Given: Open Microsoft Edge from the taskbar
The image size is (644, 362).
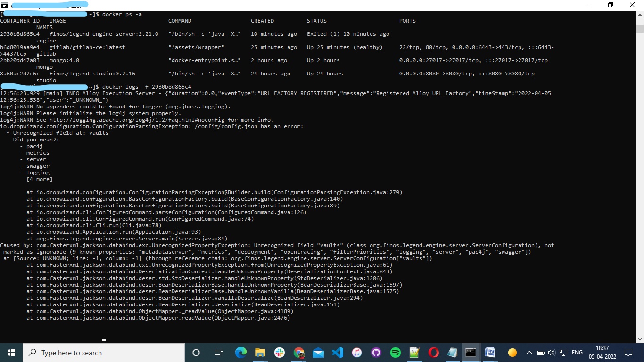Looking at the screenshot, I should pyautogui.click(x=241, y=352).
